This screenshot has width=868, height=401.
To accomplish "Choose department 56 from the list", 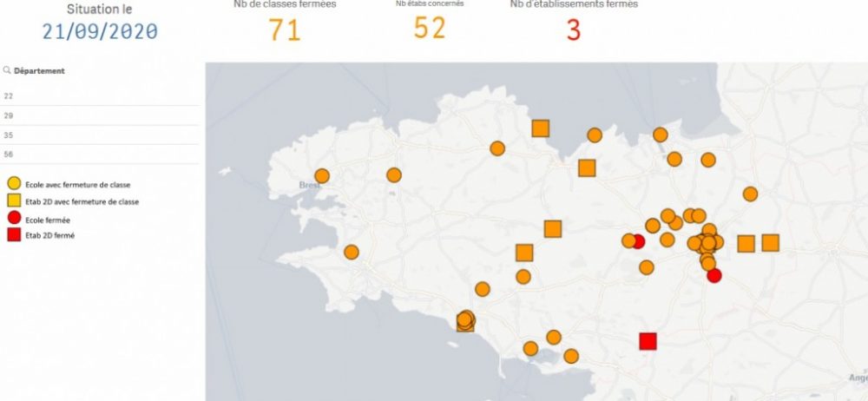I will point(9,154).
